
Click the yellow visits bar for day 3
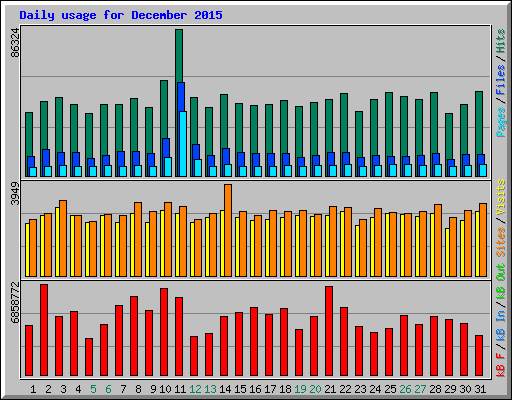[57, 242]
